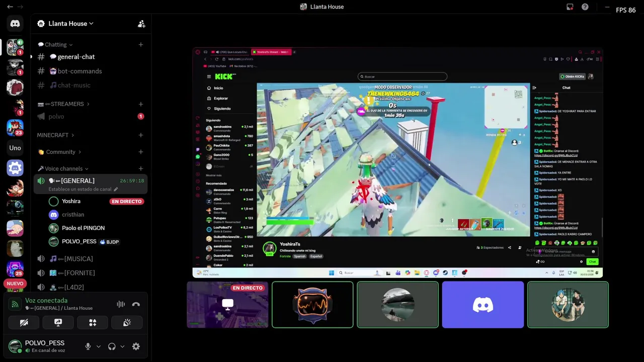Toggle camera on in voice panel
644x362 pixels.
[24, 323]
